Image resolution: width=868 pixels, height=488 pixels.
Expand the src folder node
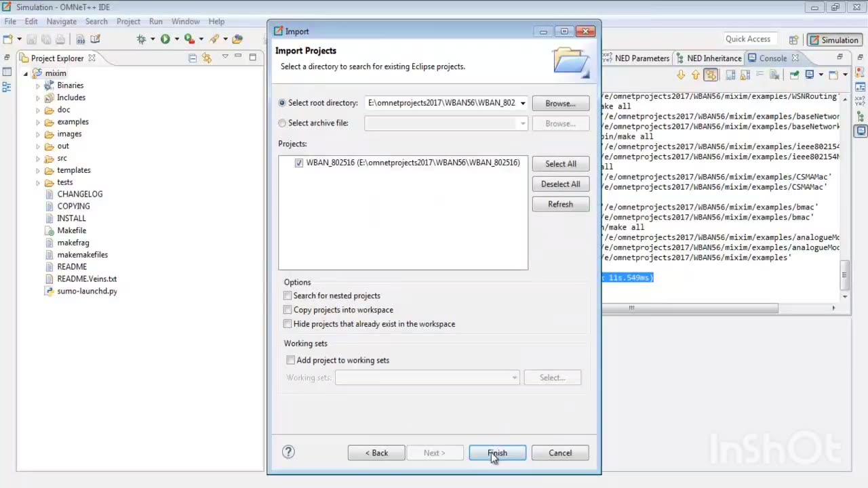(x=38, y=158)
